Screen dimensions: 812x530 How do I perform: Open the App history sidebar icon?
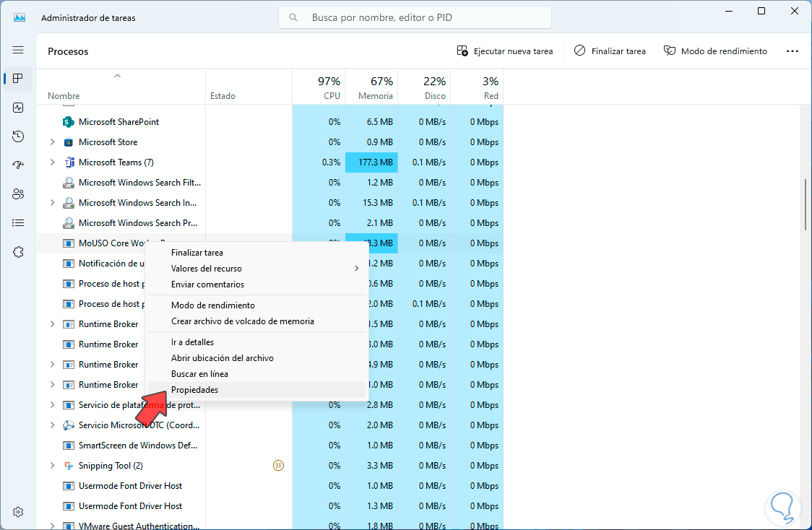[18, 136]
